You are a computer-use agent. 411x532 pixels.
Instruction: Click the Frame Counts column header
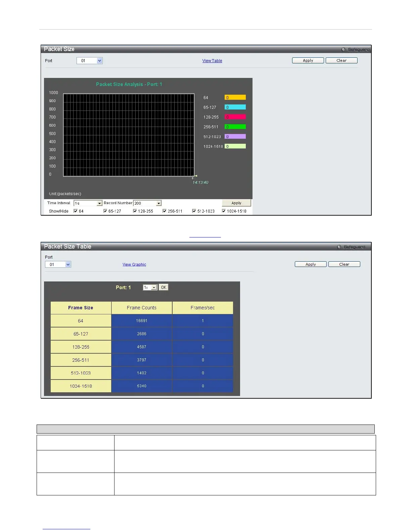142,308
